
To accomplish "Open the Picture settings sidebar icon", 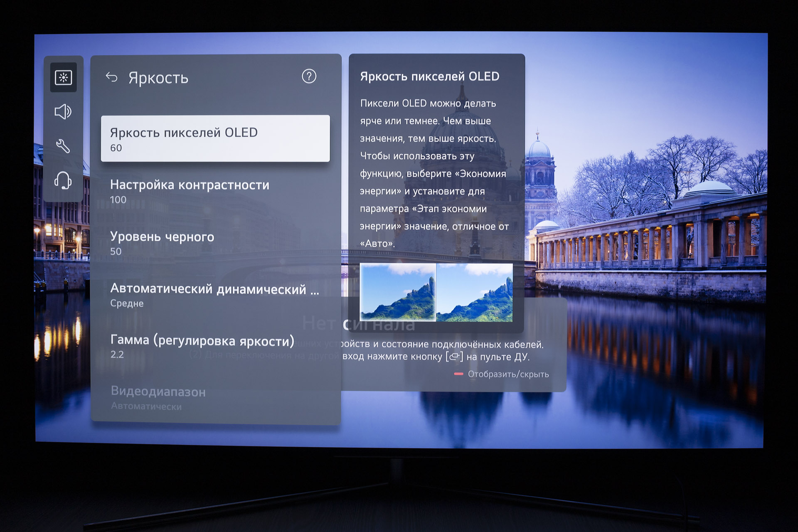I will pyautogui.click(x=63, y=77).
